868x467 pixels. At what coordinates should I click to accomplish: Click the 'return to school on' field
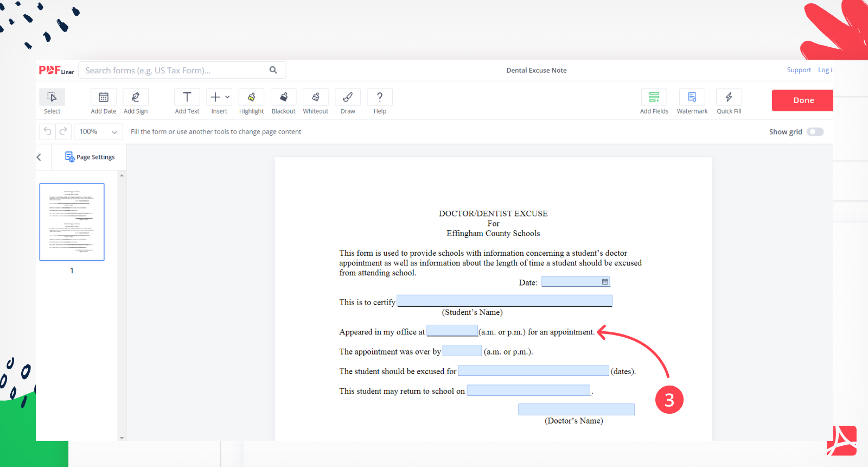pyautogui.click(x=528, y=390)
